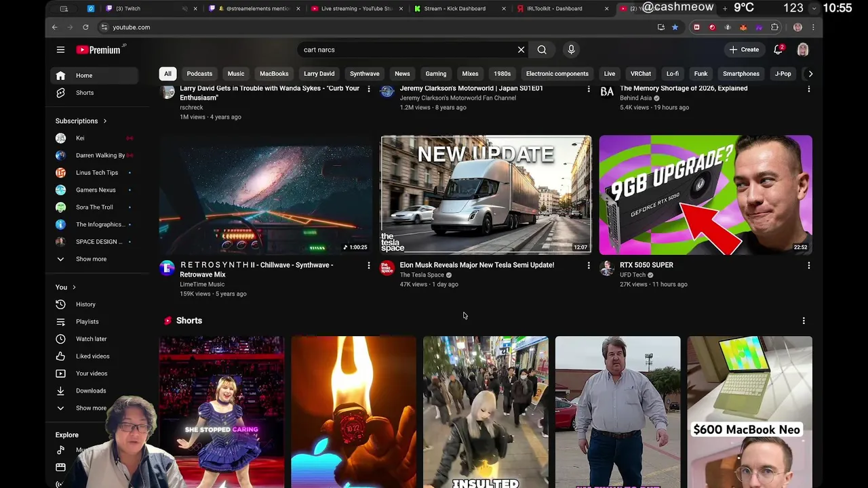Switch to the Live streaming YouTube Studio tab
Image resolution: width=868 pixels, height=488 pixels.
(x=355, y=9)
